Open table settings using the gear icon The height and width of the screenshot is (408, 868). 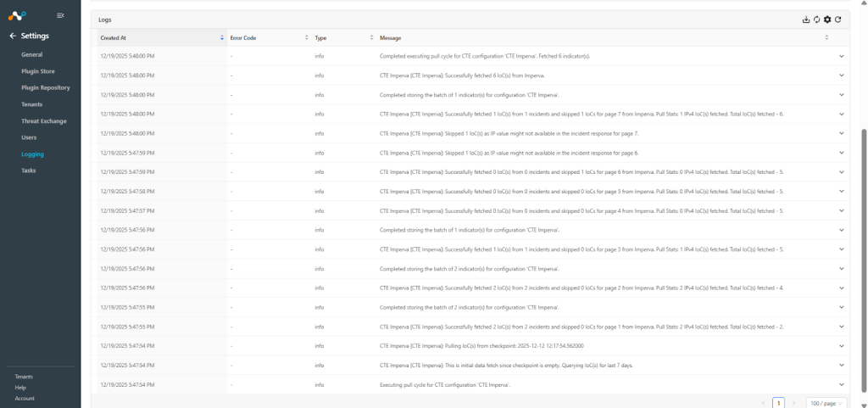click(827, 20)
